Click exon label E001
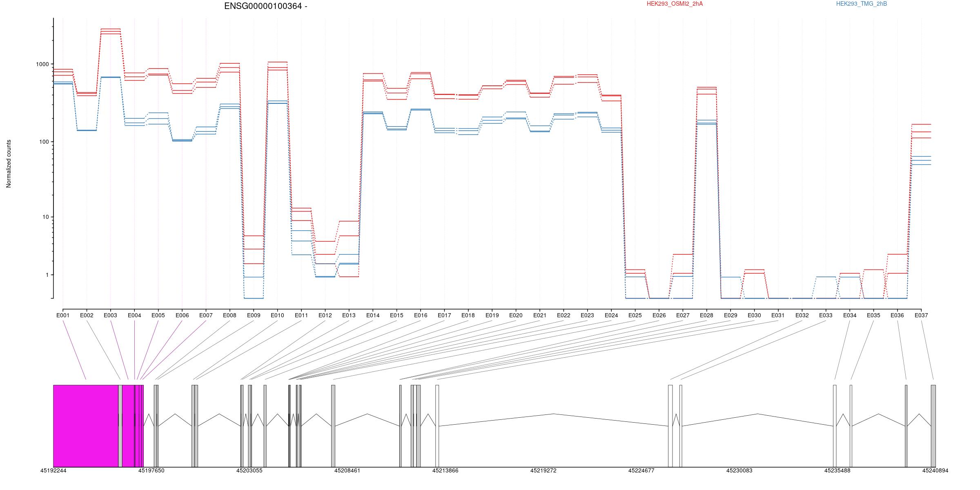 pos(63,316)
